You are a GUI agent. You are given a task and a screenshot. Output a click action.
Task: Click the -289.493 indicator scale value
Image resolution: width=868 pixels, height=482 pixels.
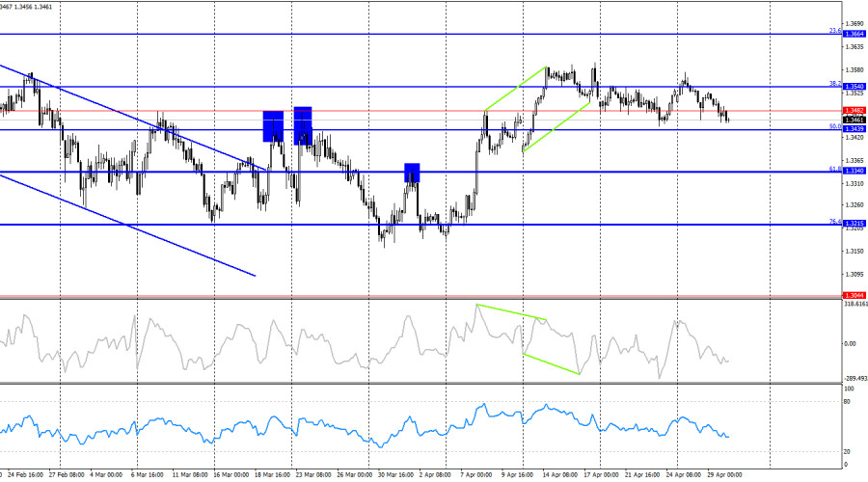click(x=855, y=379)
